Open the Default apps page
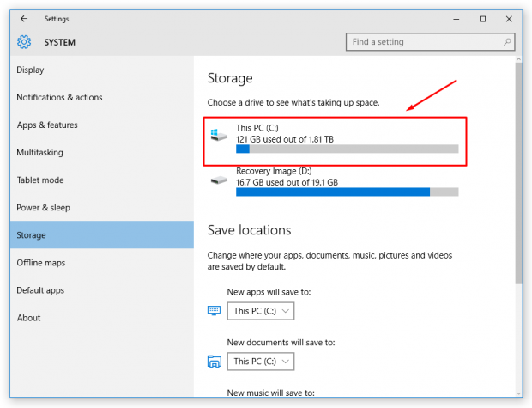 [x=40, y=290]
